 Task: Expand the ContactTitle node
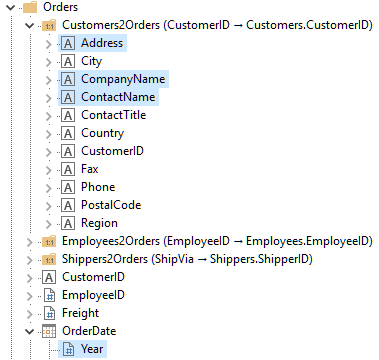(49, 116)
